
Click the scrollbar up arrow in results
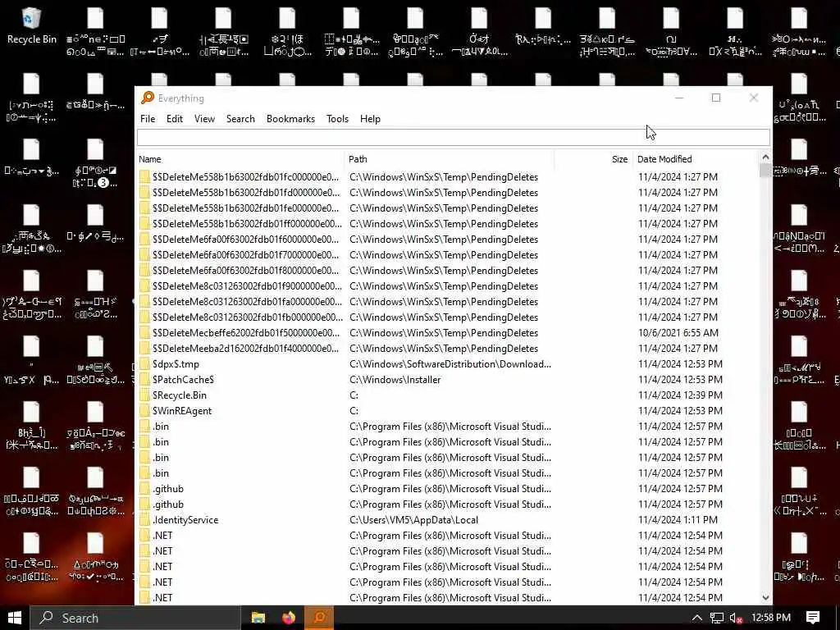pos(765,157)
